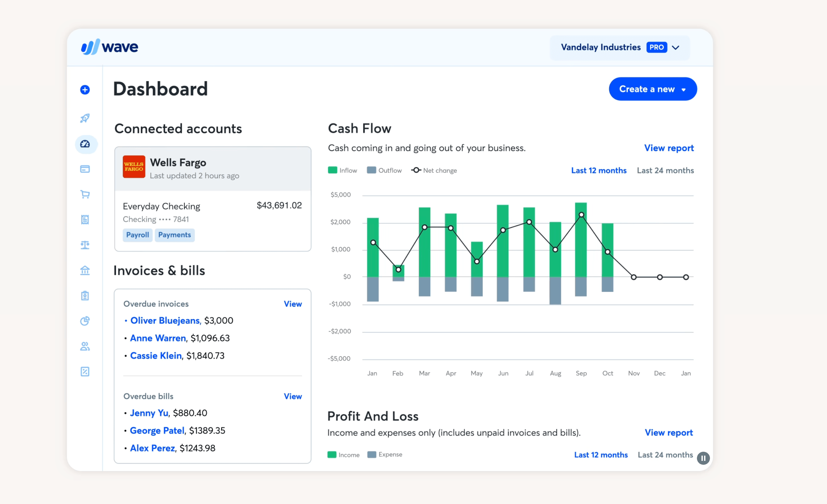Open Oliver Bluejeans overdue invoice
This screenshot has height=504, width=827.
tap(165, 320)
